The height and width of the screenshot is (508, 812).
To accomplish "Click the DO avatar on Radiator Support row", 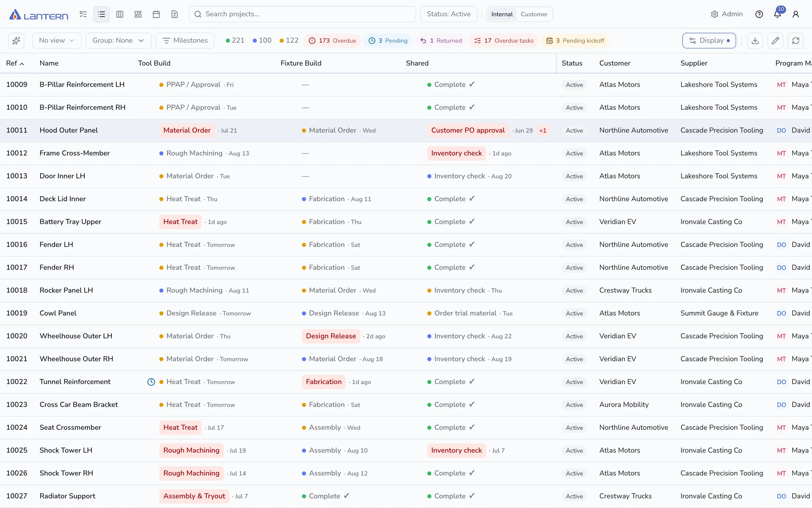I will tap(782, 496).
